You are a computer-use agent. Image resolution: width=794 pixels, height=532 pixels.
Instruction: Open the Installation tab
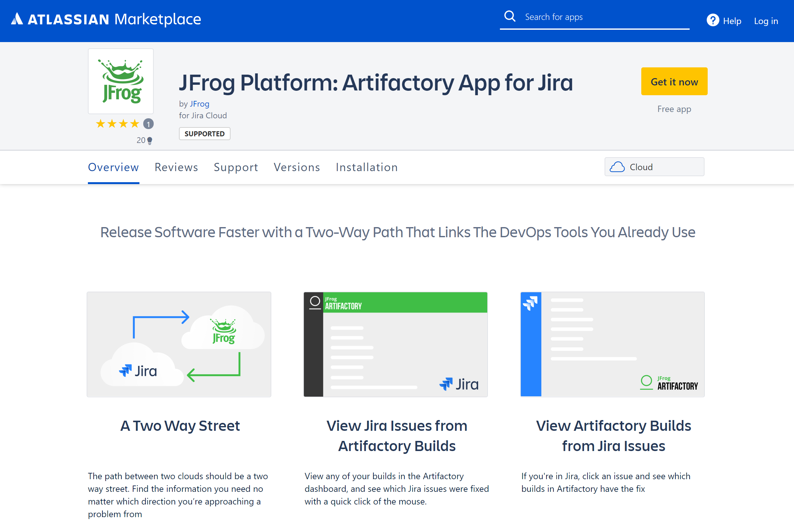coord(367,167)
